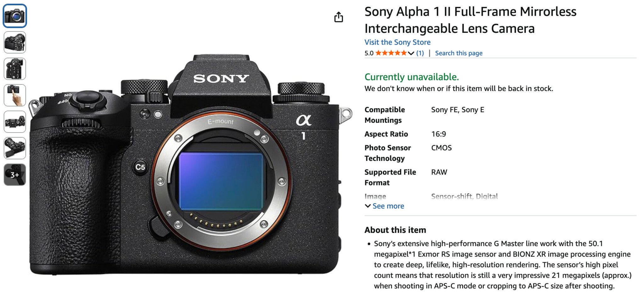Visit the Sony Store link
644x294 pixels.
point(397,42)
